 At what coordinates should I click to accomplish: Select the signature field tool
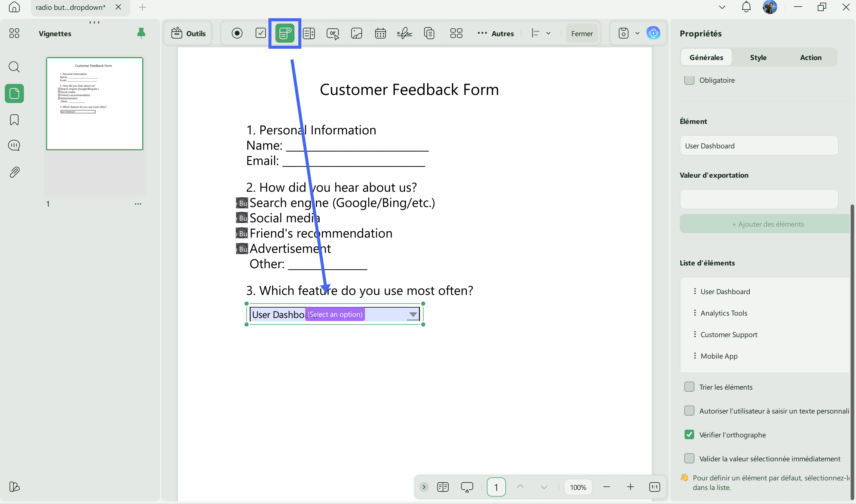(x=404, y=33)
